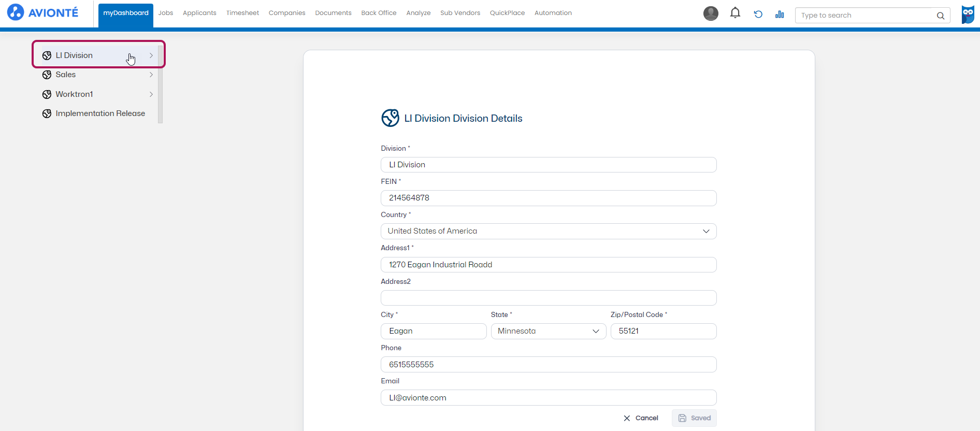
Task: Open the owl assistant icon
Action: point(968,15)
